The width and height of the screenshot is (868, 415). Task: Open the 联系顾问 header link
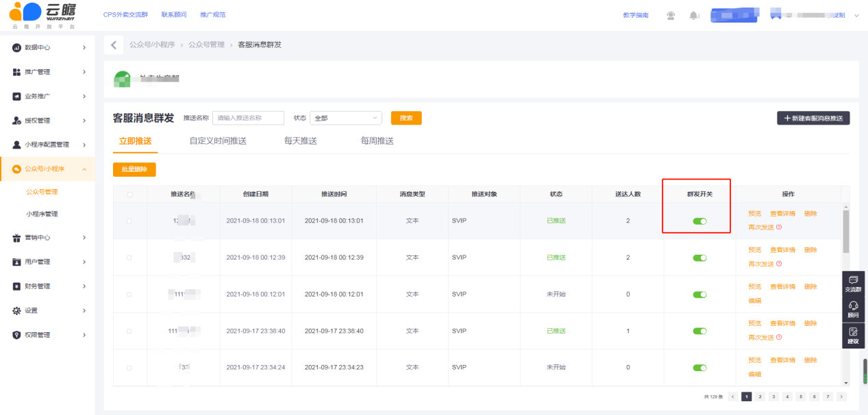coord(173,14)
